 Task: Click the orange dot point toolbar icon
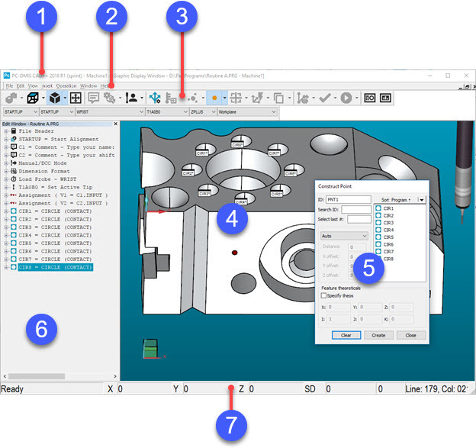tap(214, 98)
